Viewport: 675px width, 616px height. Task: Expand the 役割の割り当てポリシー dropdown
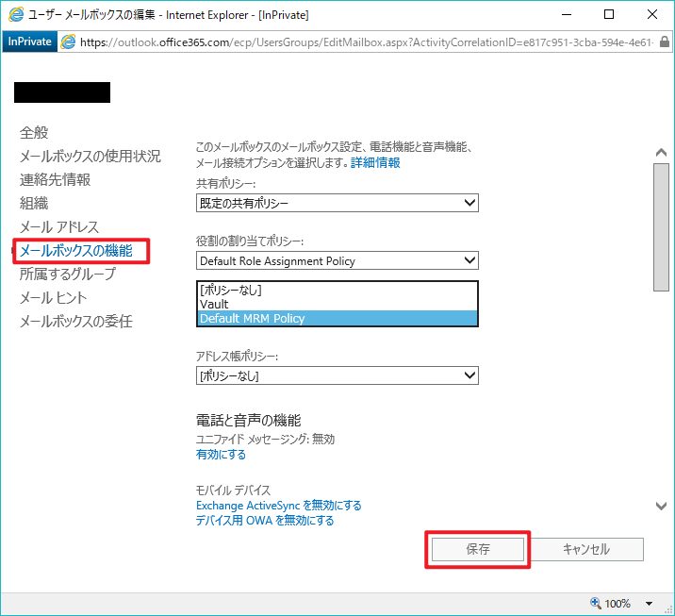337,260
